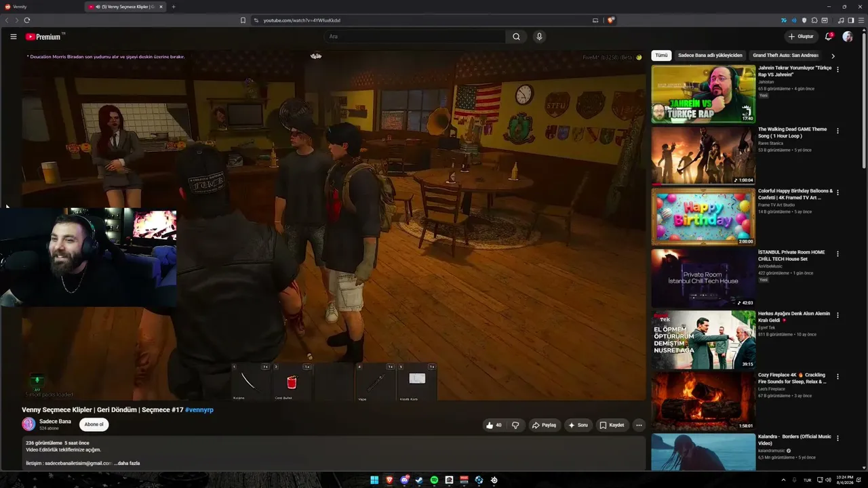Start voice search with the microphone icon
Viewport: 868px width, 488px height.
pyautogui.click(x=539, y=37)
